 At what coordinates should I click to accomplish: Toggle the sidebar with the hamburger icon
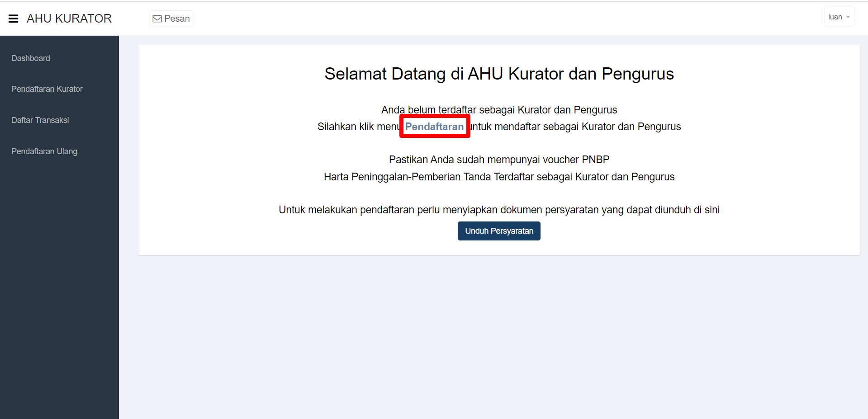coord(14,19)
